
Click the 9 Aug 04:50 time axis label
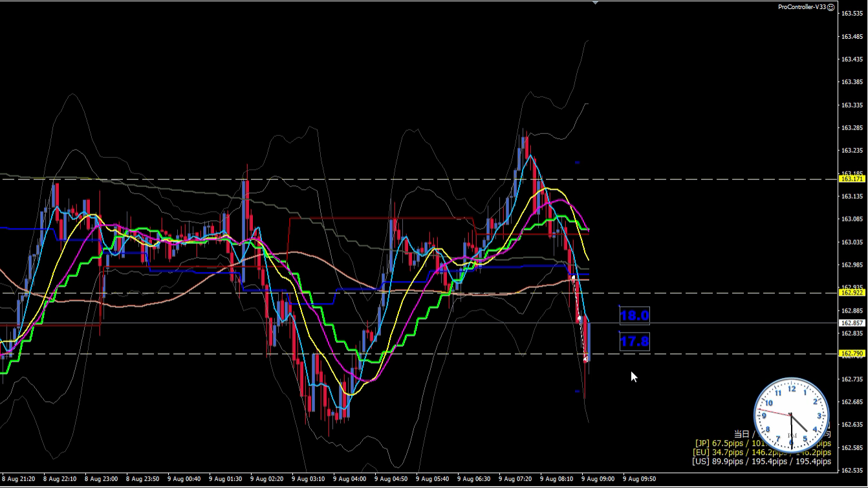[391, 479]
